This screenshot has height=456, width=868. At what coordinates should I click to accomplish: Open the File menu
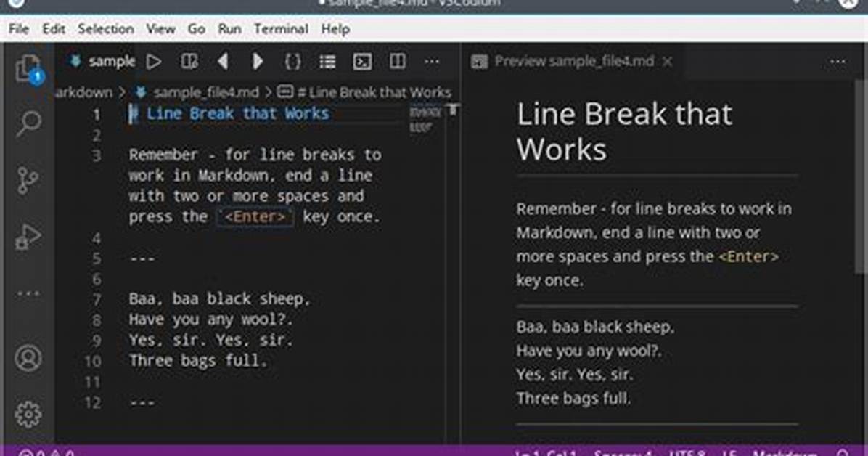pos(19,29)
